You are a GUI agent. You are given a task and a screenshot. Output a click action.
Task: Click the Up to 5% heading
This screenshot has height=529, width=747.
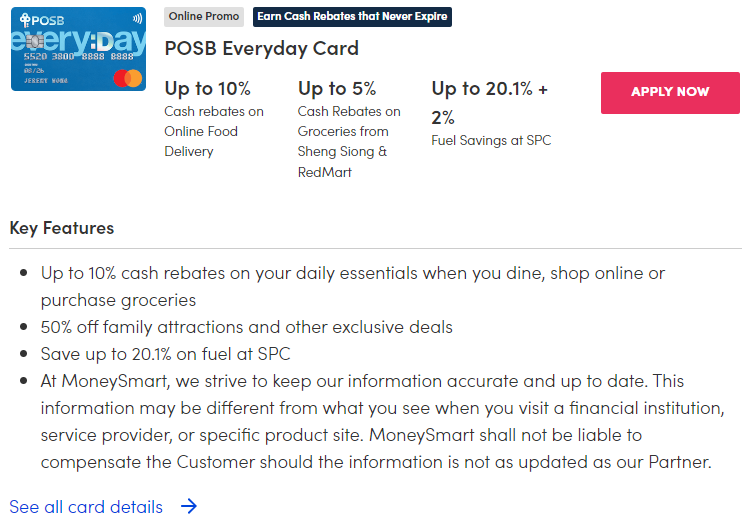coord(337,88)
